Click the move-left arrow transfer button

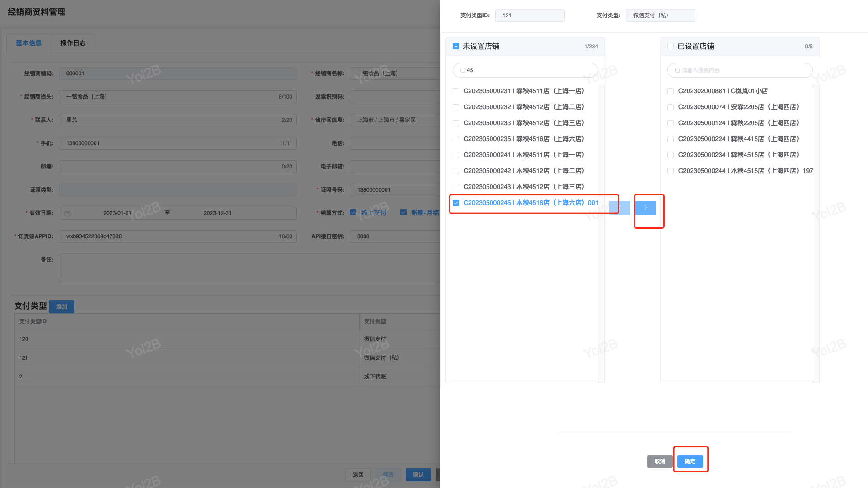pos(620,208)
